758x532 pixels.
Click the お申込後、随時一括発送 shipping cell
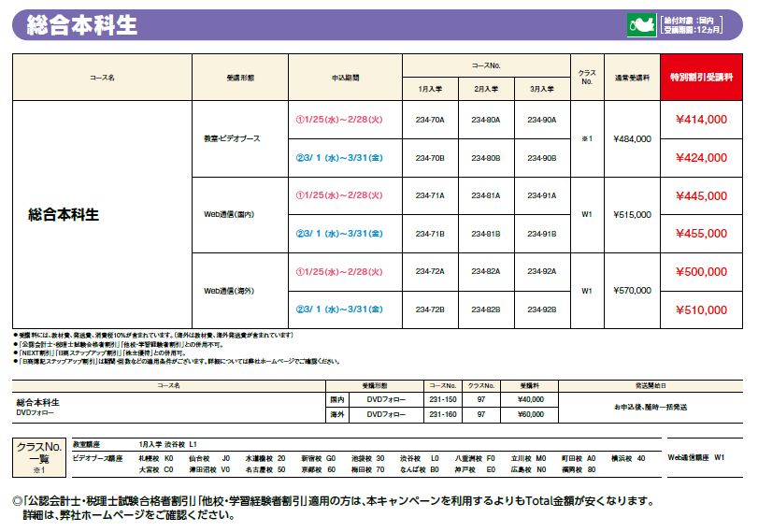(x=651, y=407)
